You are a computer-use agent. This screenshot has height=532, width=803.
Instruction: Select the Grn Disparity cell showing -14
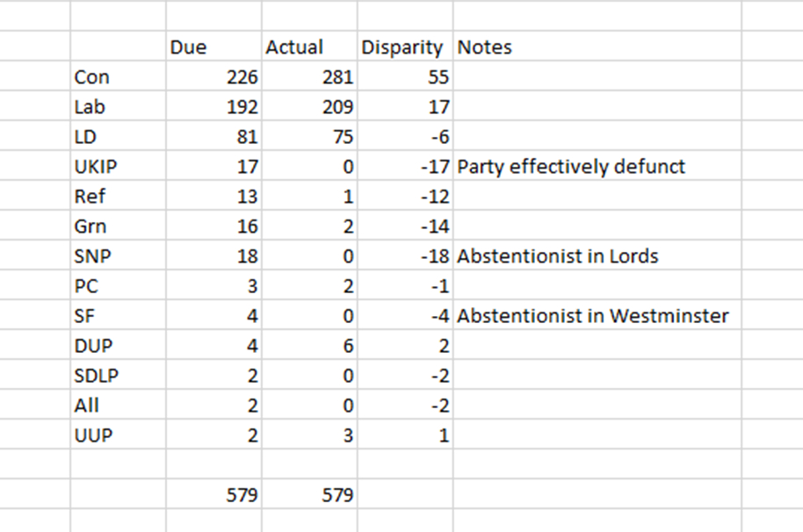coord(405,226)
